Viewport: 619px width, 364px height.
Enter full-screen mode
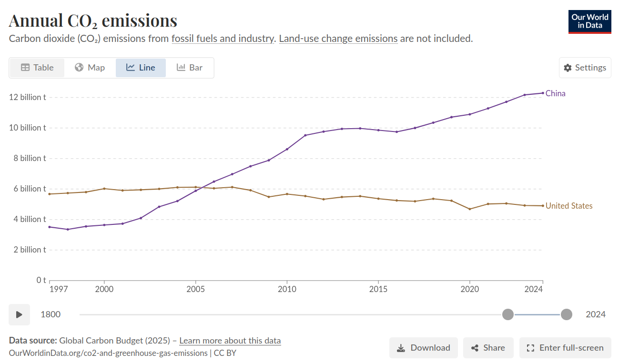tap(565, 348)
